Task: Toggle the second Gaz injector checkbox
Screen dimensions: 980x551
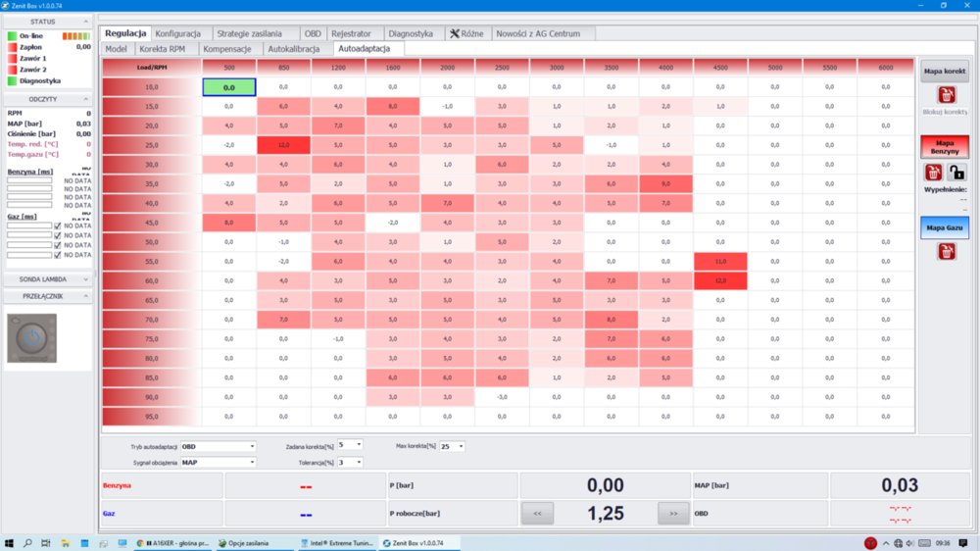Action: 58,236
